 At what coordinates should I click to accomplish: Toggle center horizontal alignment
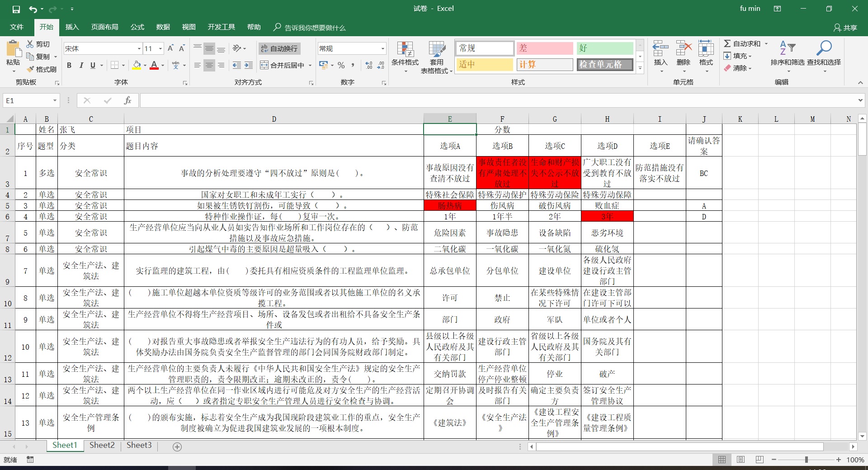(x=209, y=66)
